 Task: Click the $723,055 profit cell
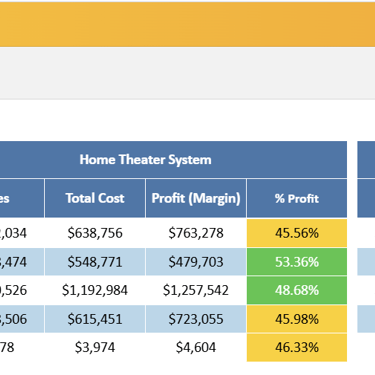pyautogui.click(x=196, y=319)
